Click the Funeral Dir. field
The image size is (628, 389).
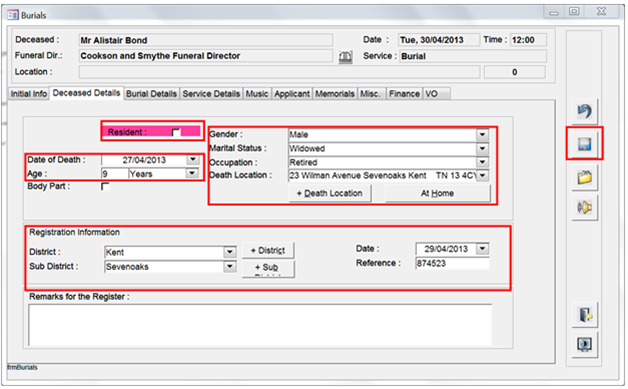[206, 56]
